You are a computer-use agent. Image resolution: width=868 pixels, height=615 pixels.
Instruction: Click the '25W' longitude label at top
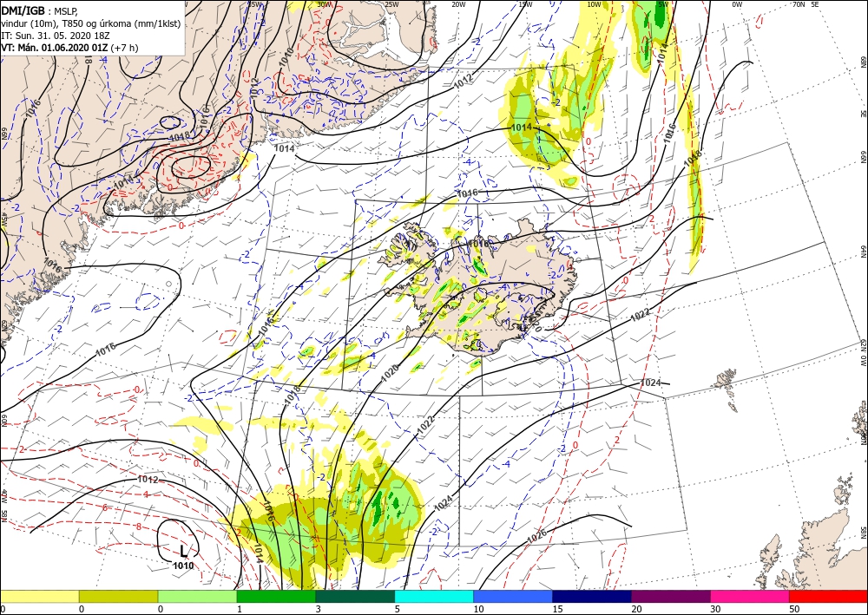click(x=391, y=4)
